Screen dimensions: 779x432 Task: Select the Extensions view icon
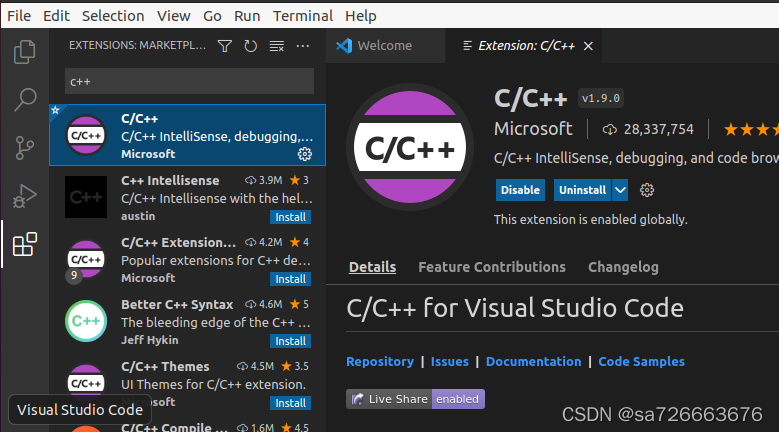(x=24, y=244)
